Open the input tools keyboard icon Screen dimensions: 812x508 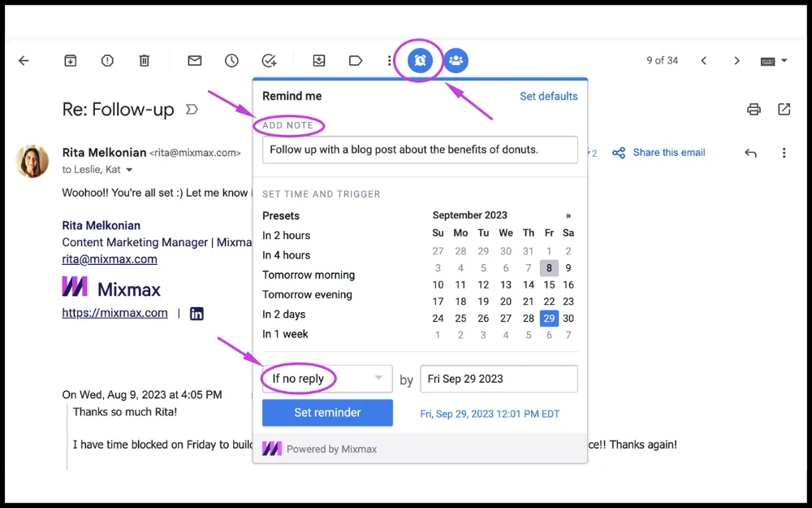pos(768,61)
